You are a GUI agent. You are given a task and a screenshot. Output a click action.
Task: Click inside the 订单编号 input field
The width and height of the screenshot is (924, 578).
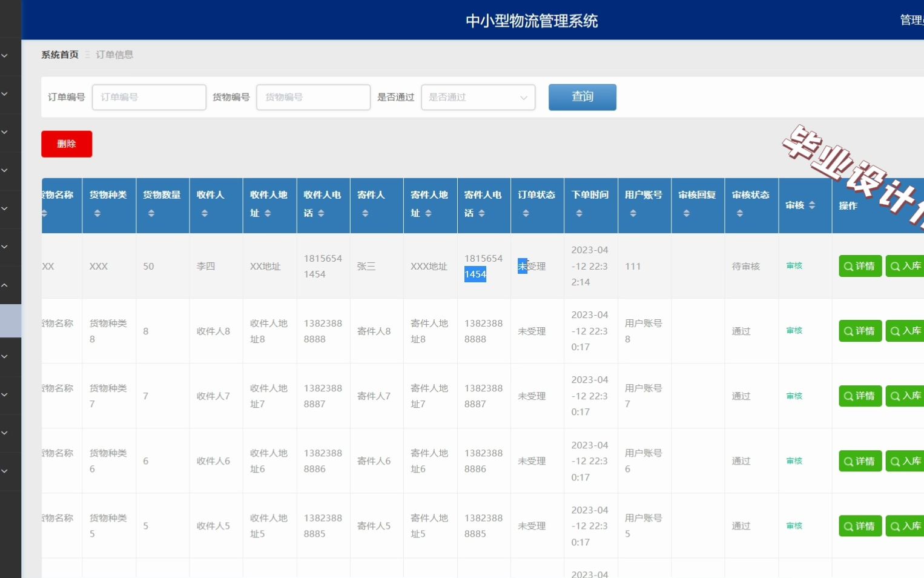click(148, 97)
